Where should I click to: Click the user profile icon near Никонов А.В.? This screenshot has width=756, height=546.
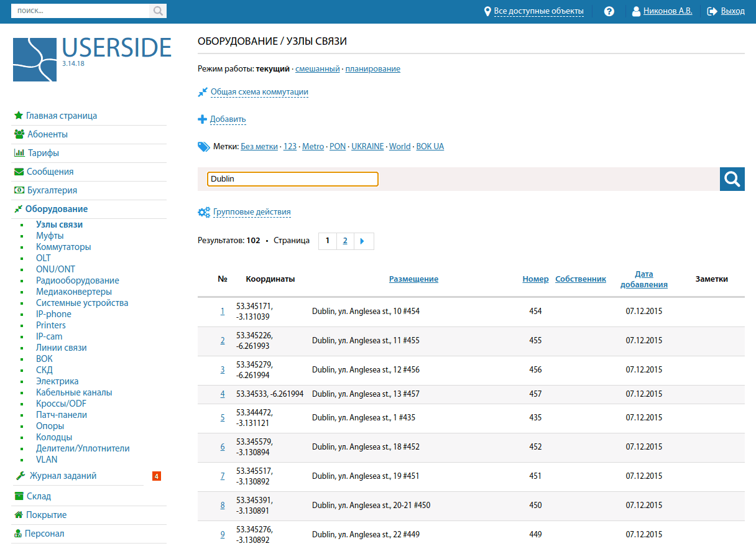tap(635, 11)
